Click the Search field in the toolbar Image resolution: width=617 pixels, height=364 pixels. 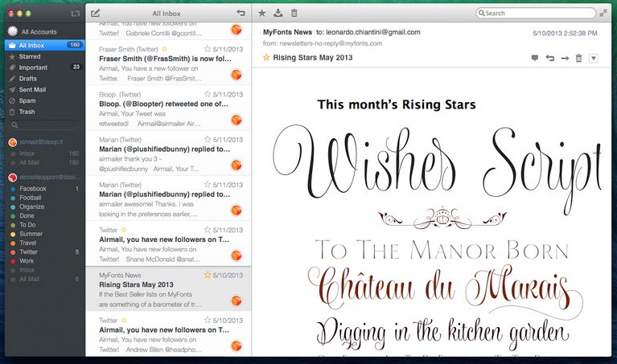click(535, 13)
